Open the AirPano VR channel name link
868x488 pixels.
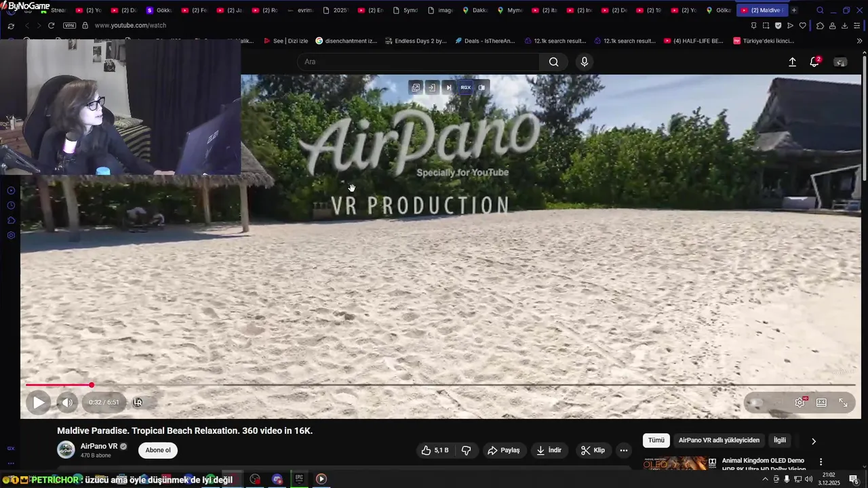tap(99, 446)
